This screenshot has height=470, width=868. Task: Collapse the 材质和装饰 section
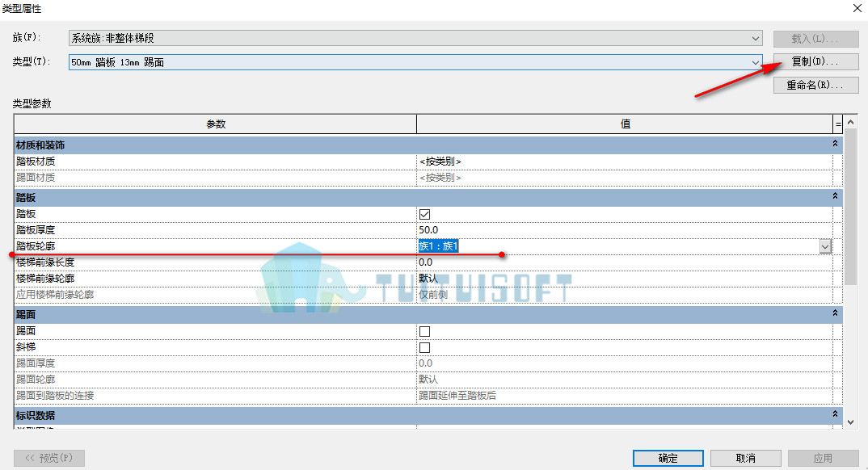coord(836,144)
